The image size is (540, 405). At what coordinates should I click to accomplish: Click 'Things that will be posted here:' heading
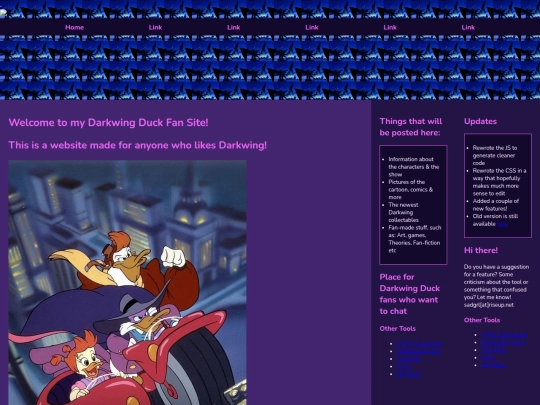tap(411, 127)
